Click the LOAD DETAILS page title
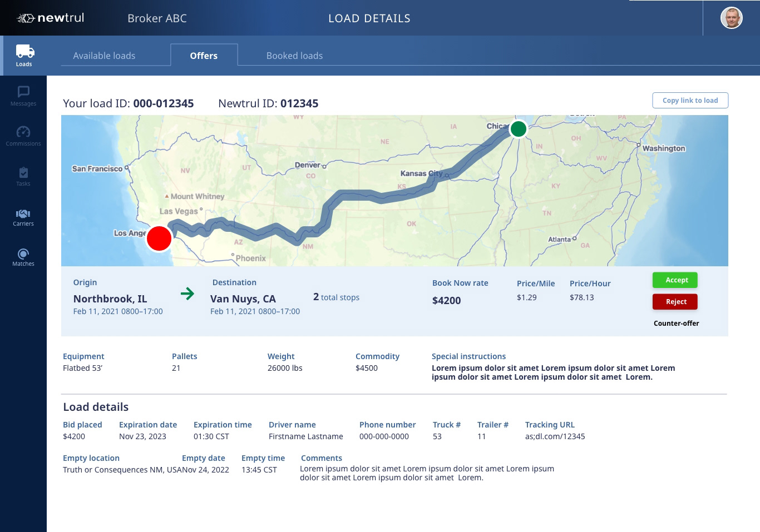The image size is (760, 532). click(369, 18)
